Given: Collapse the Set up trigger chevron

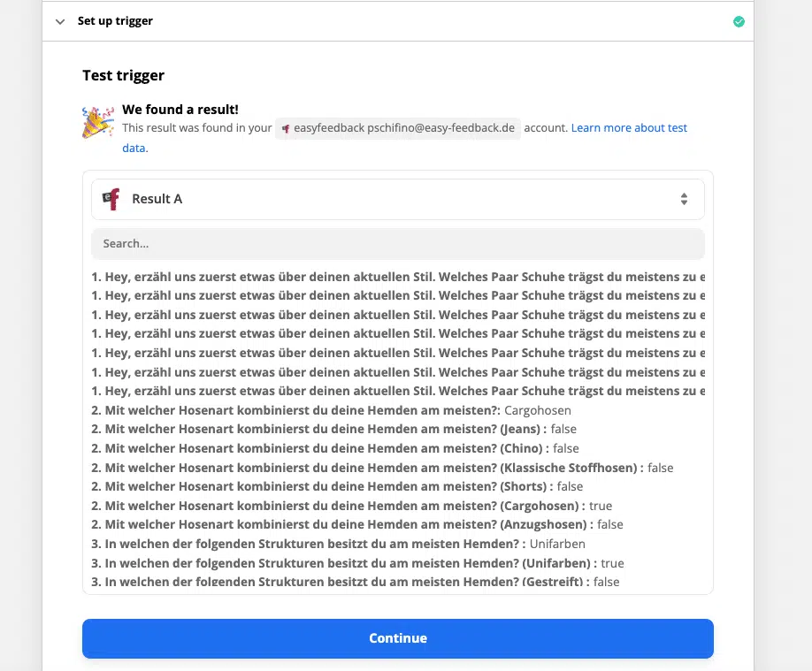Looking at the screenshot, I should point(60,21).
